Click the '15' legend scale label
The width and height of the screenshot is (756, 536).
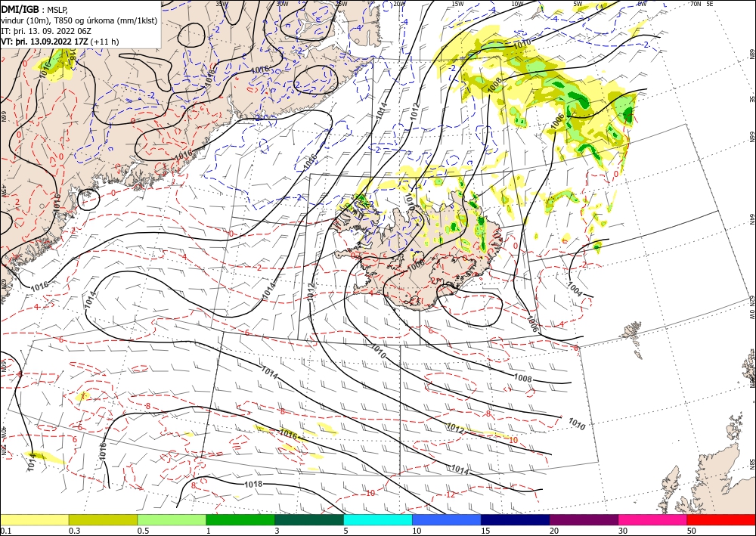coord(485,531)
